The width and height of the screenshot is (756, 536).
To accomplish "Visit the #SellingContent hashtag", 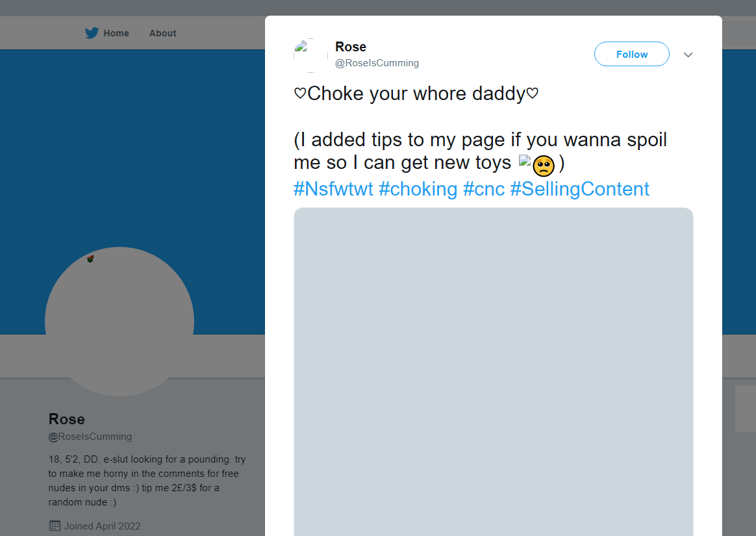I will point(579,189).
